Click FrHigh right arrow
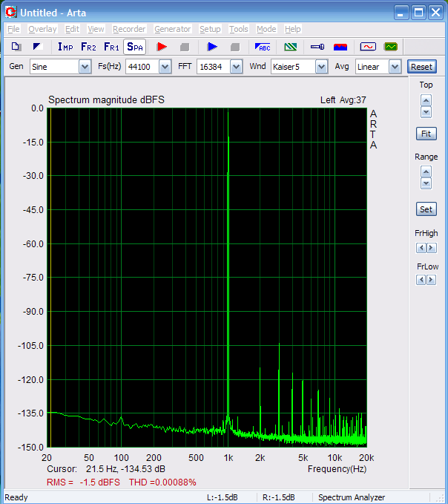This screenshot has height=504, width=448. pyautogui.click(x=432, y=248)
